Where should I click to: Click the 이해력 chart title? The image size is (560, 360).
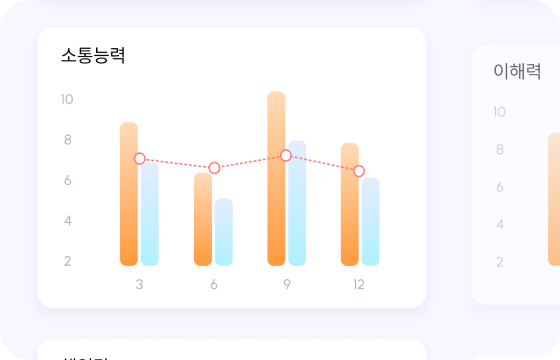click(517, 71)
